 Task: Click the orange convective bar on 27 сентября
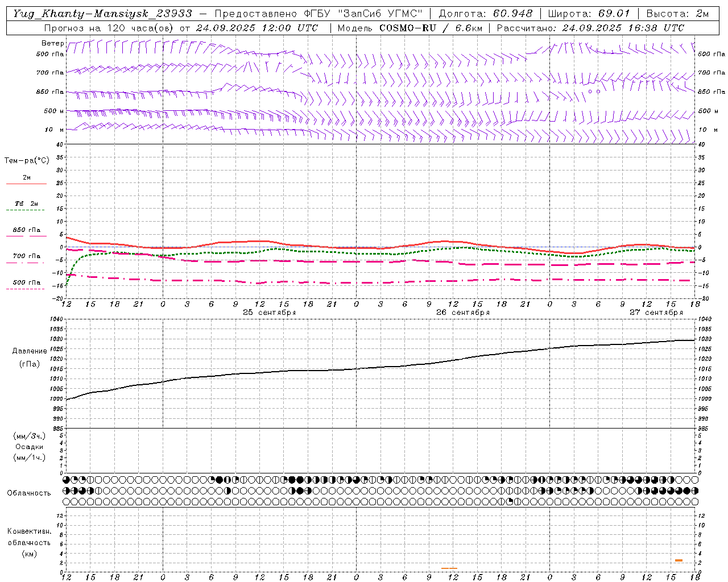coord(679,560)
